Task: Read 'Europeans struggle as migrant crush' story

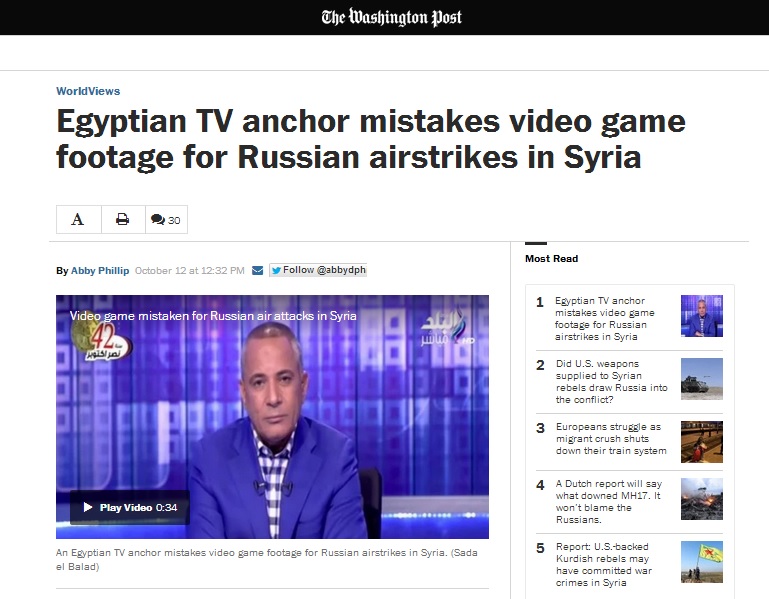Action: pyautogui.click(x=611, y=439)
